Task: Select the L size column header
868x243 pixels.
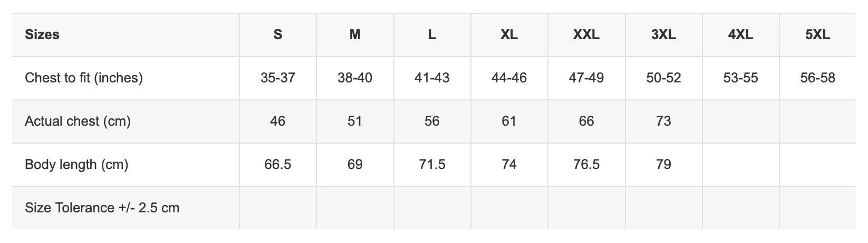Action: click(x=432, y=35)
